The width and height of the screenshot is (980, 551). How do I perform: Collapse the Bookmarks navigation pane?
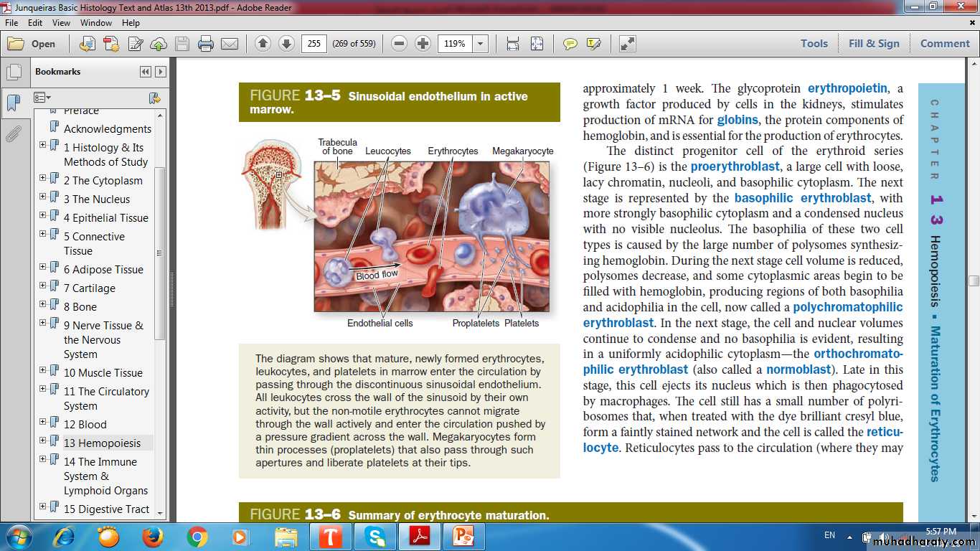[146, 72]
